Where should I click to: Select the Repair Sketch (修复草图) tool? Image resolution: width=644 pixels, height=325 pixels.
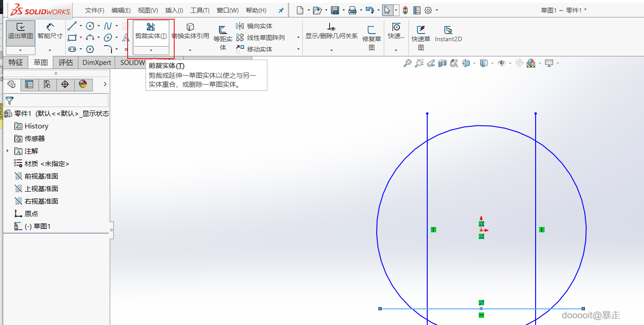click(x=371, y=37)
